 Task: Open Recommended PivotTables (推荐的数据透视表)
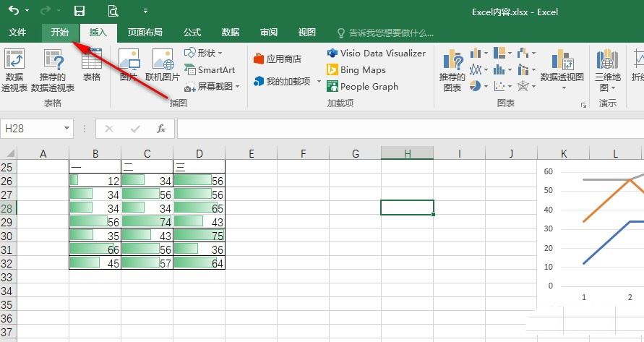[x=53, y=70]
